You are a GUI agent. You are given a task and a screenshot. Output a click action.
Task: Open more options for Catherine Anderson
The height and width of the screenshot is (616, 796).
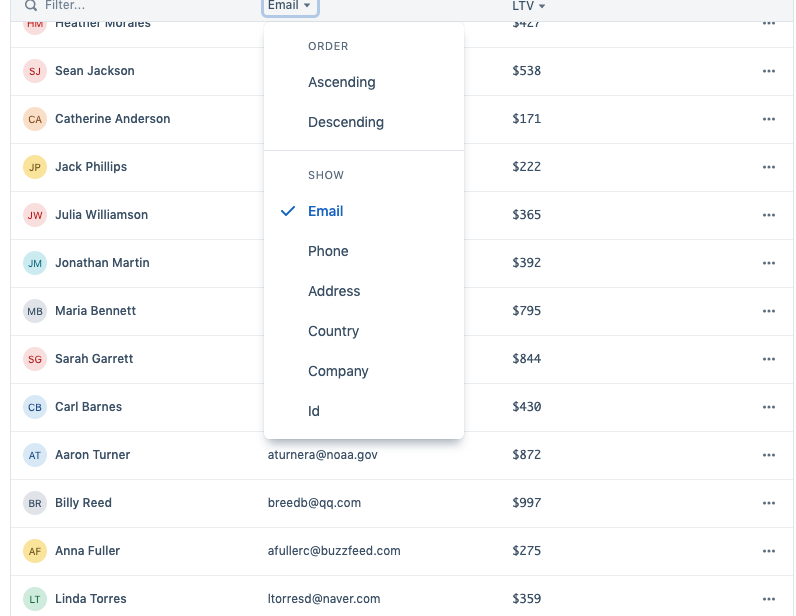pyautogui.click(x=769, y=119)
